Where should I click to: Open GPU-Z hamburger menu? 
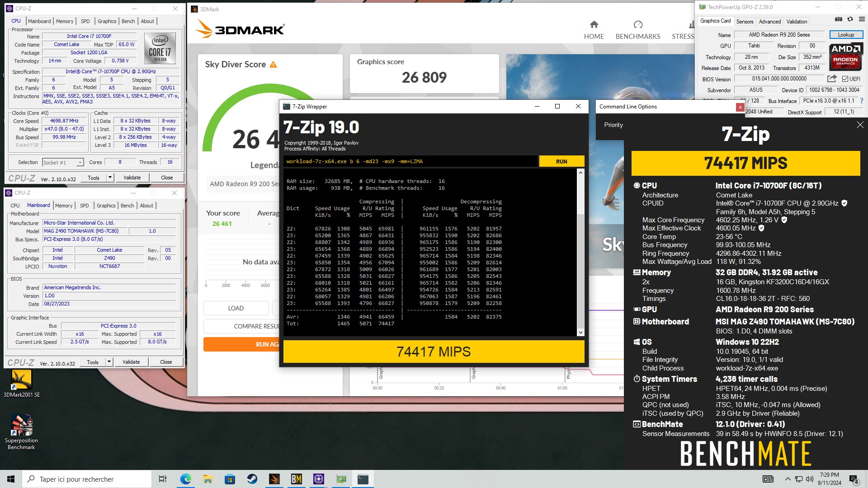click(x=862, y=19)
